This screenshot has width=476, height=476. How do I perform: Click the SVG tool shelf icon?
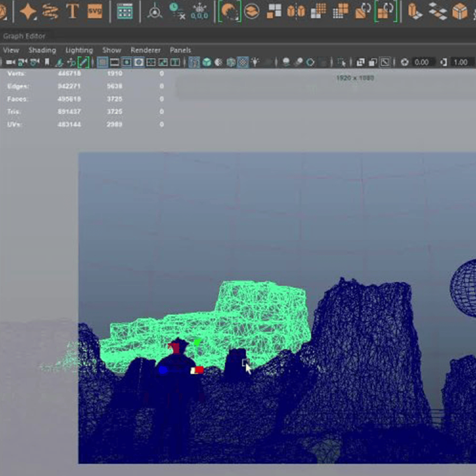(95, 11)
